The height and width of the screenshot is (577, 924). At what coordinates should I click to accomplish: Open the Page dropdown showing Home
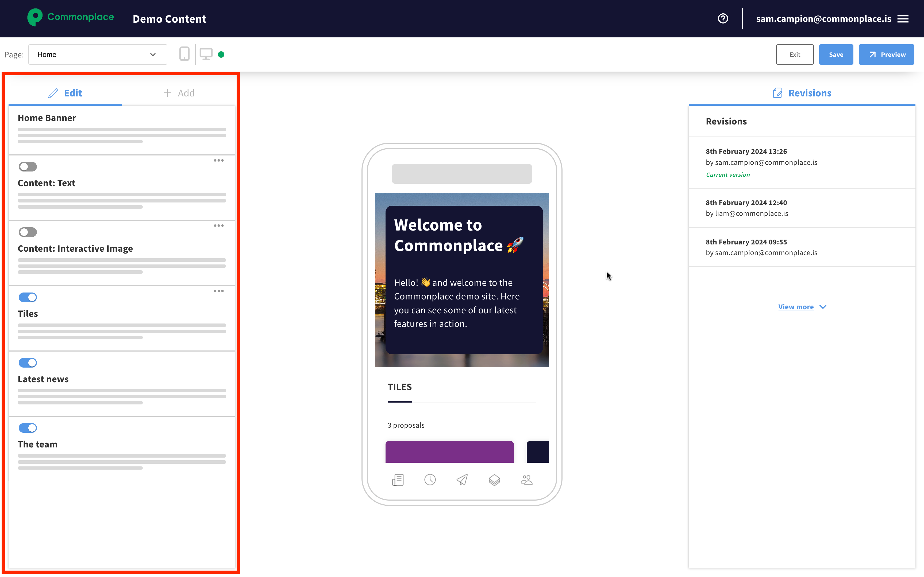click(97, 54)
